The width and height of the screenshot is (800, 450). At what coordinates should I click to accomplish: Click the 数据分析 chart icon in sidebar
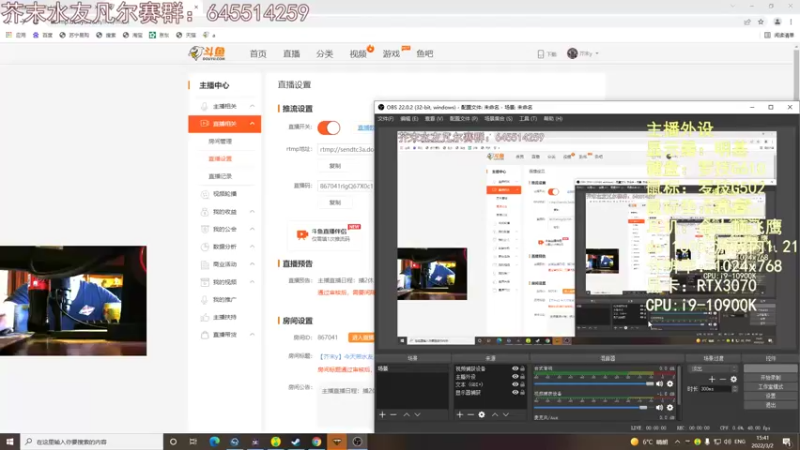[205, 247]
